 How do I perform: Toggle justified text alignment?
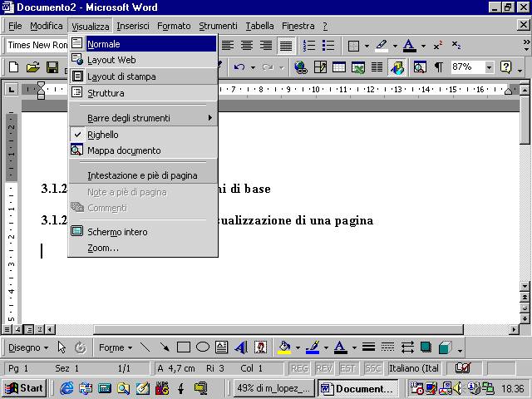point(286,45)
